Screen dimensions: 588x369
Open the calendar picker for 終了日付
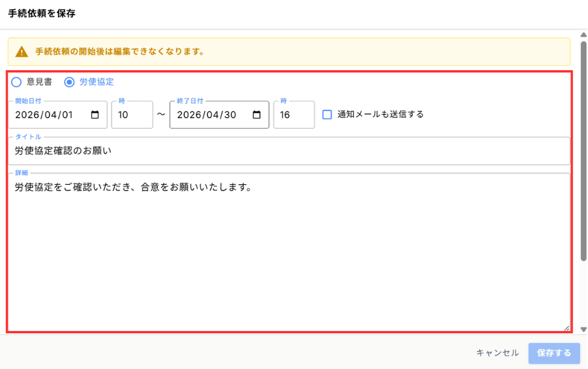(257, 115)
